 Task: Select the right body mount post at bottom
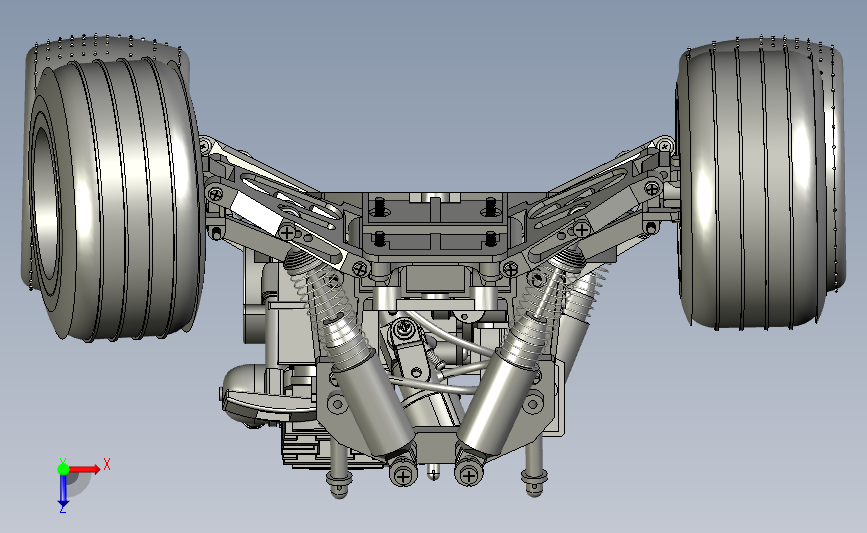[x=534, y=466]
